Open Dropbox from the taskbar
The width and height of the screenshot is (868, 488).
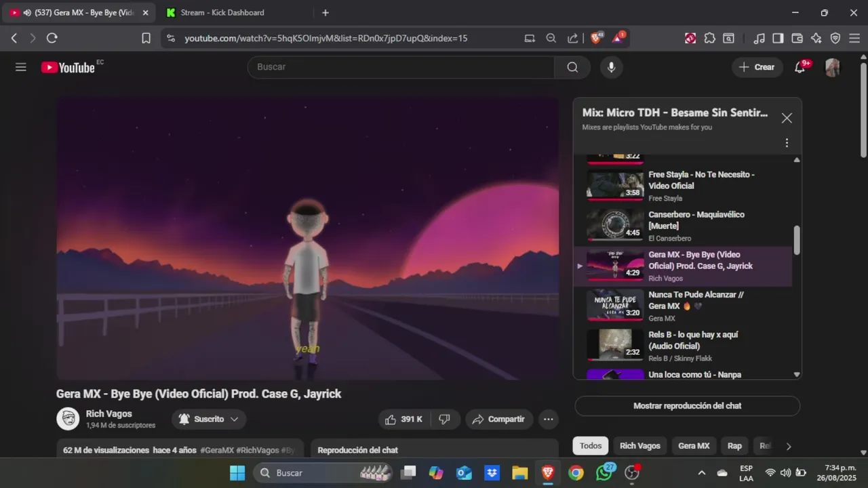point(492,473)
